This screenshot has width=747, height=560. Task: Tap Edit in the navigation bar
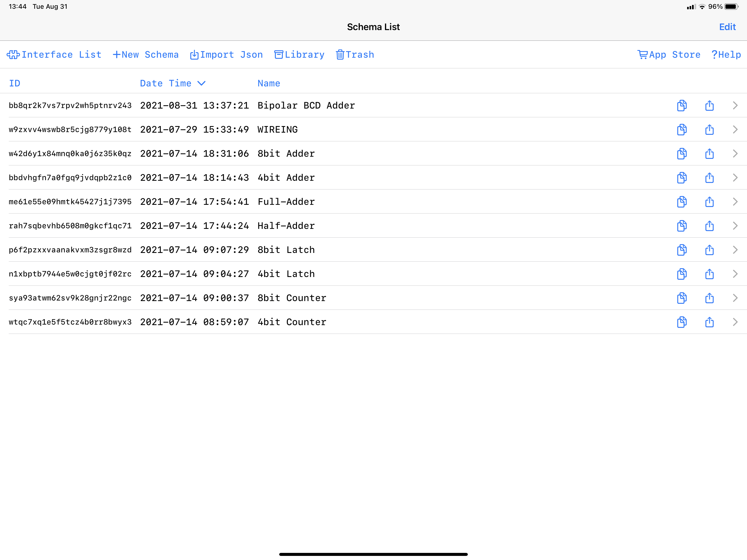pyautogui.click(x=727, y=27)
